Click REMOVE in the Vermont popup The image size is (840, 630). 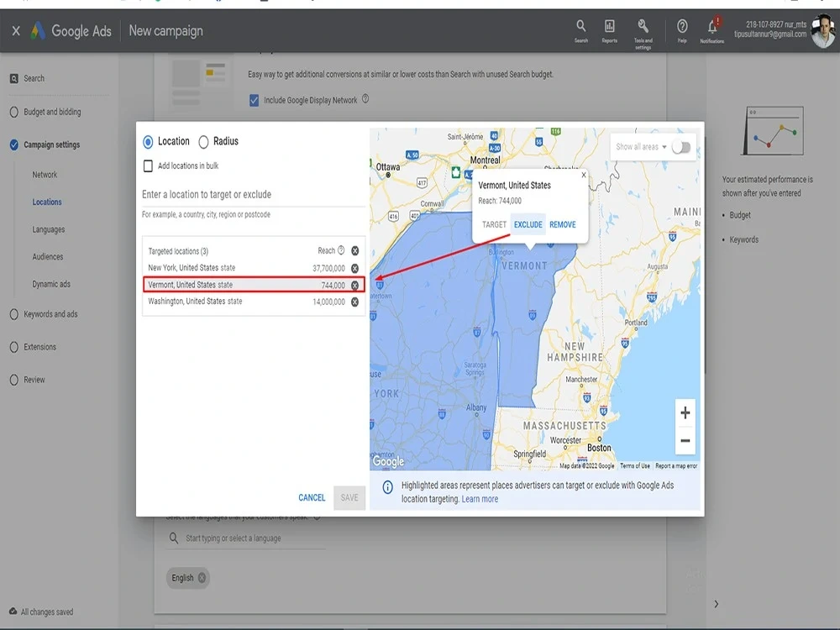pyautogui.click(x=563, y=224)
